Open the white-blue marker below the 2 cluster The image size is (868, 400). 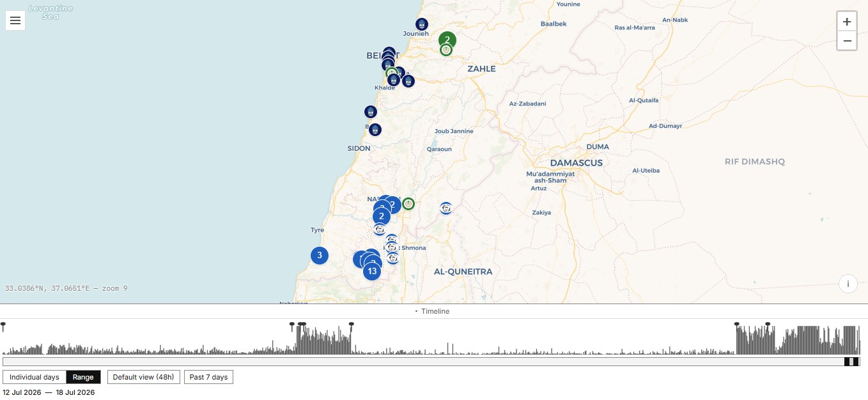pos(380,229)
